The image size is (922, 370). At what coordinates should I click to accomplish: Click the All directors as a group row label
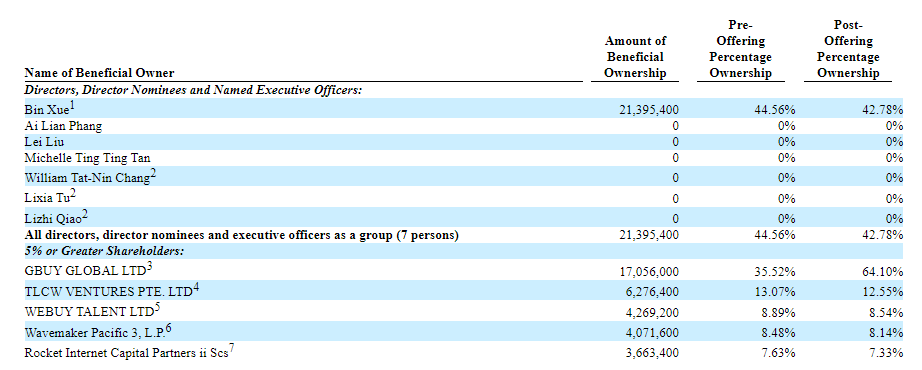click(x=242, y=235)
